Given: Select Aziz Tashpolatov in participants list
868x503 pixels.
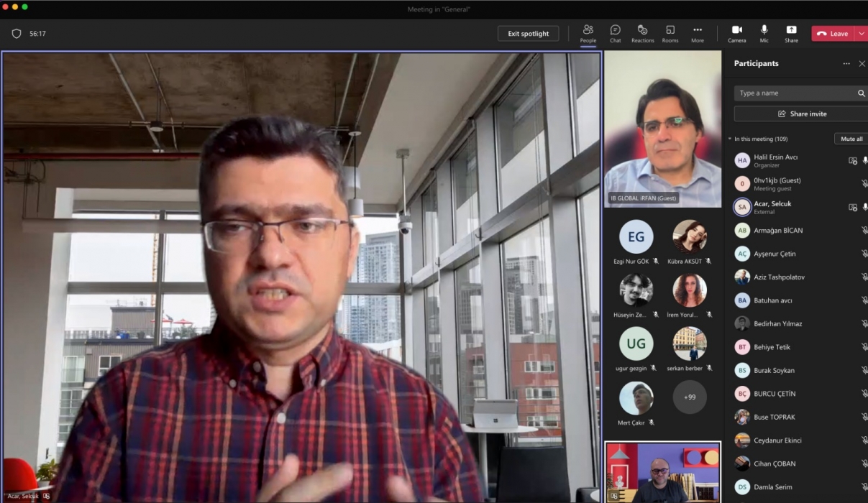Looking at the screenshot, I should 779,277.
